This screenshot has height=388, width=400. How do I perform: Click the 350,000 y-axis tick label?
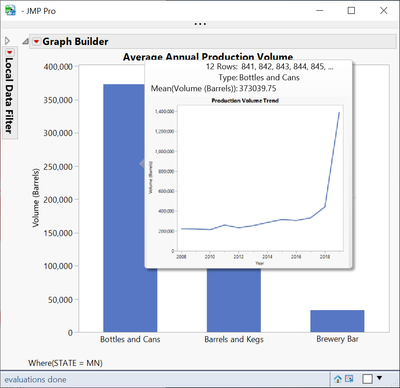pos(58,100)
